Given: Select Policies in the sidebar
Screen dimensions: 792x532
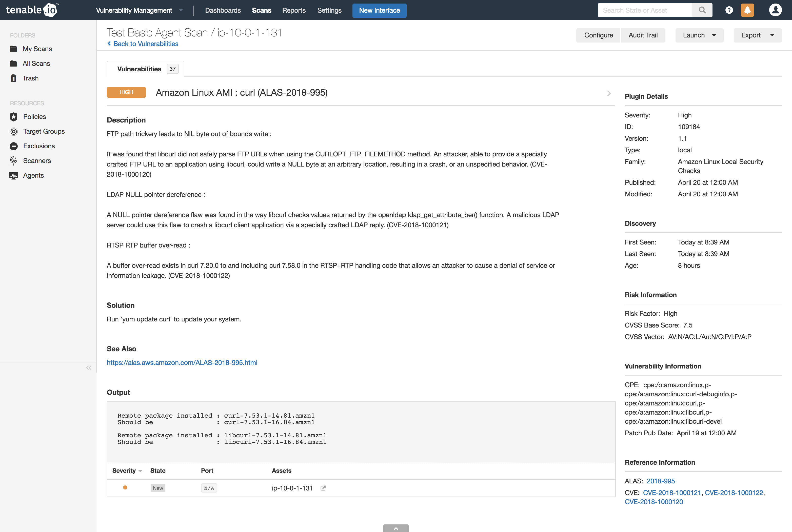Looking at the screenshot, I should [34, 116].
